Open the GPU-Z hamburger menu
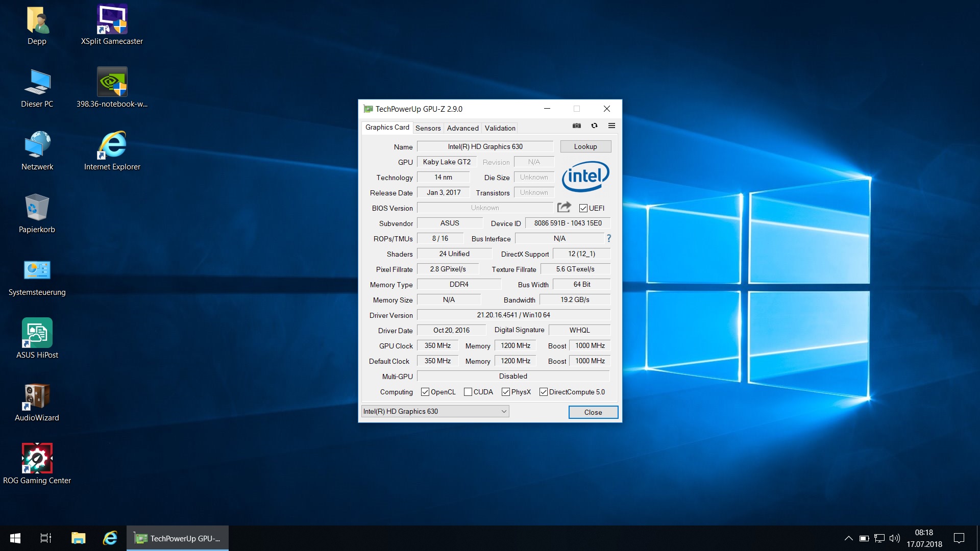Image resolution: width=980 pixels, height=551 pixels. [611, 126]
